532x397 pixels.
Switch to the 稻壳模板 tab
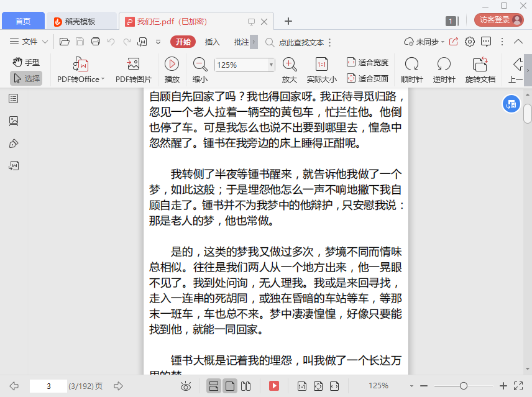pos(81,21)
